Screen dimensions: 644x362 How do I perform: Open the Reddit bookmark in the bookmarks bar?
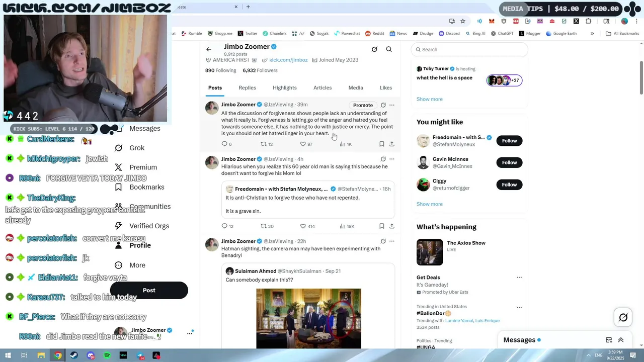(x=375, y=34)
